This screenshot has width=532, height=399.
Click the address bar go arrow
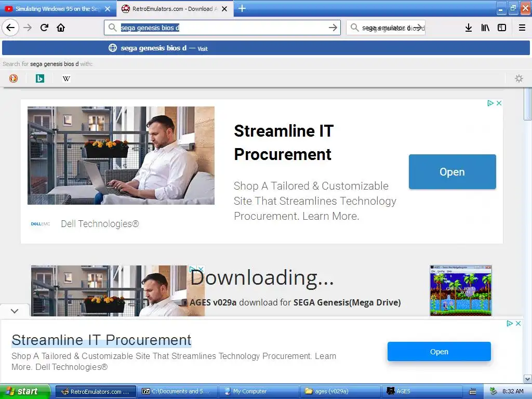tap(333, 28)
